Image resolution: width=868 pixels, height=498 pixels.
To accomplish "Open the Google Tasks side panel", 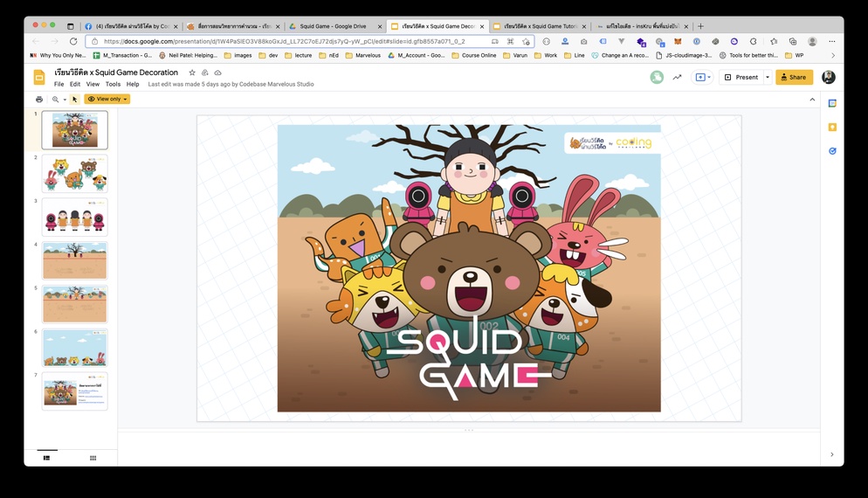I will (832, 151).
